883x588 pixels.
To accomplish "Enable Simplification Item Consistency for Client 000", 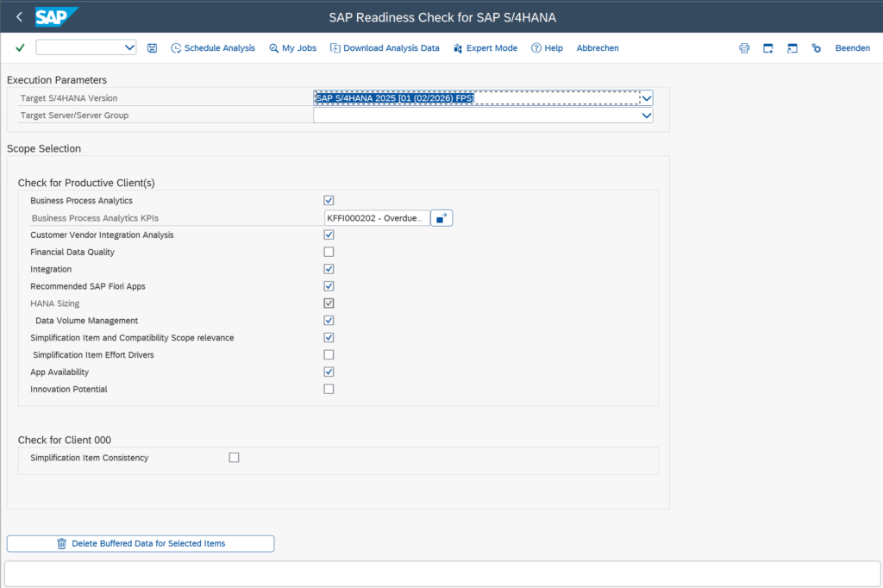I will pyautogui.click(x=235, y=458).
